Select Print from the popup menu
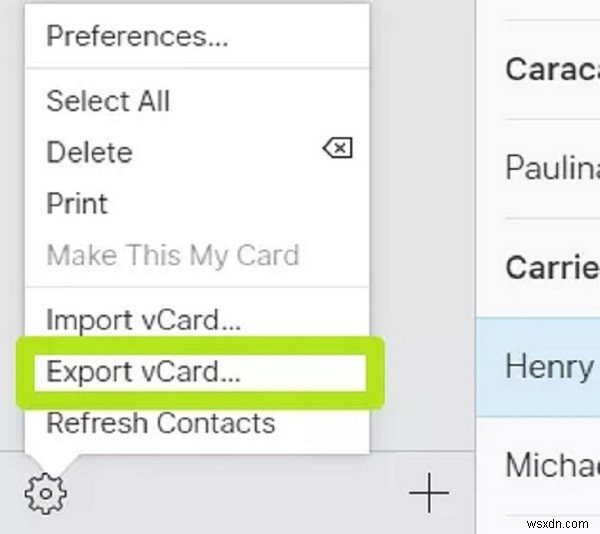The width and height of the screenshot is (600, 534). (x=77, y=203)
